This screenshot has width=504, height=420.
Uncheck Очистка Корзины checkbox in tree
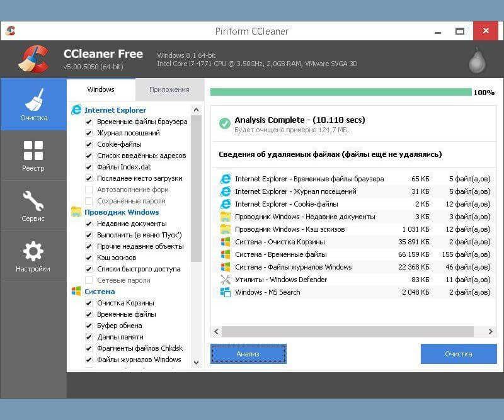pos(89,303)
